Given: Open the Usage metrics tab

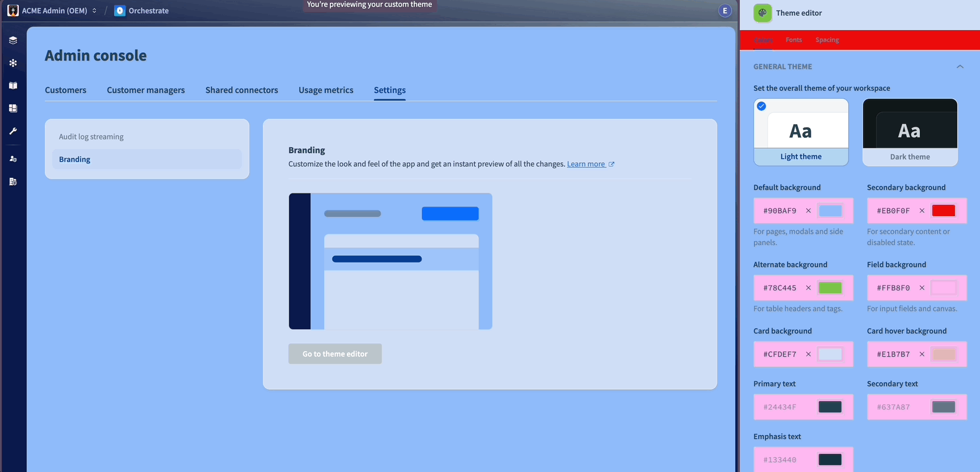Looking at the screenshot, I should click(326, 90).
